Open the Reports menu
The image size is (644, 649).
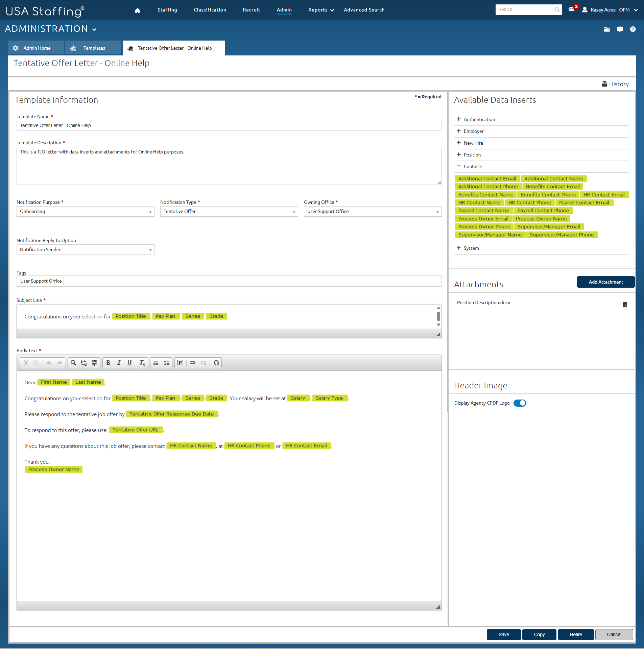[x=321, y=10]
